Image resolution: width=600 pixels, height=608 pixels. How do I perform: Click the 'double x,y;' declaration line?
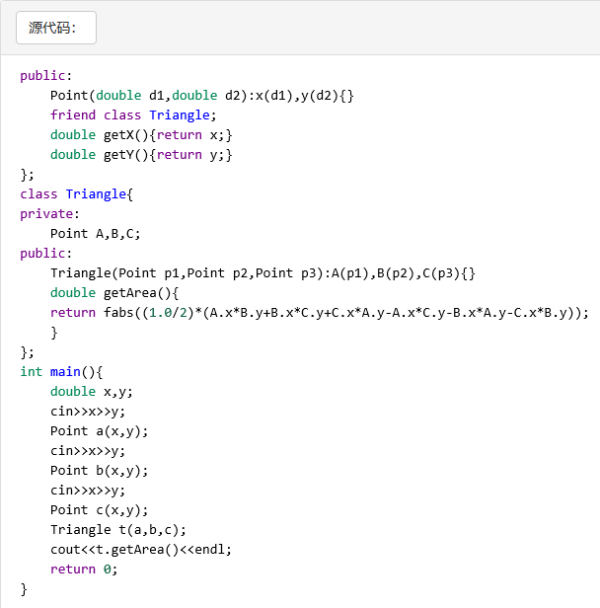tap(91, 392)
